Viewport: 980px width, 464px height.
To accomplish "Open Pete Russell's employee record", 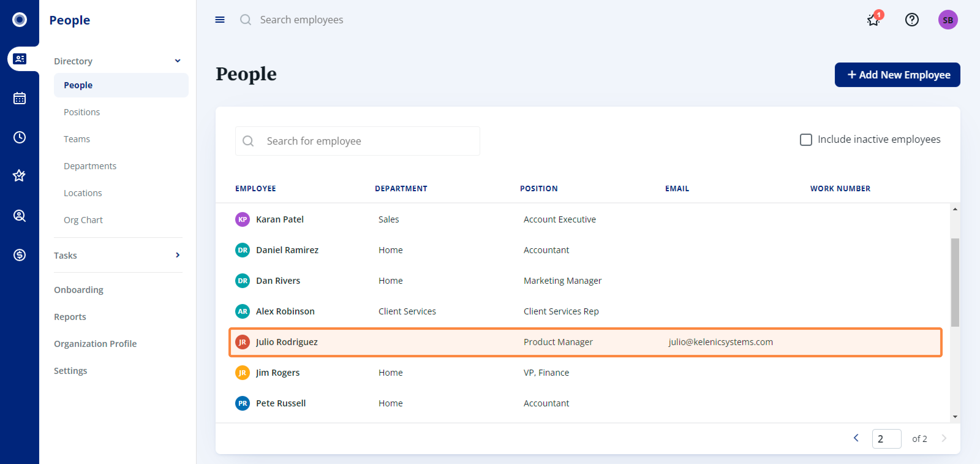I will pos(281,403).
